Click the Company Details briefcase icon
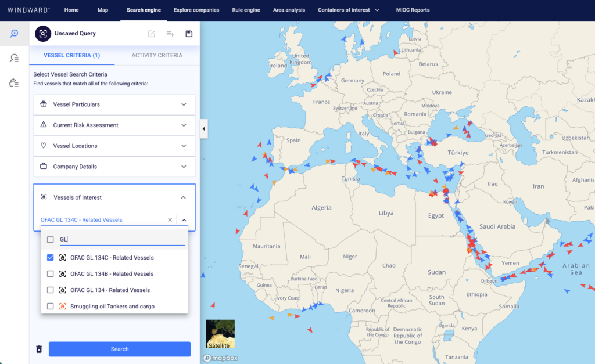This screenshot has height=364, width=595. [44, 166]
